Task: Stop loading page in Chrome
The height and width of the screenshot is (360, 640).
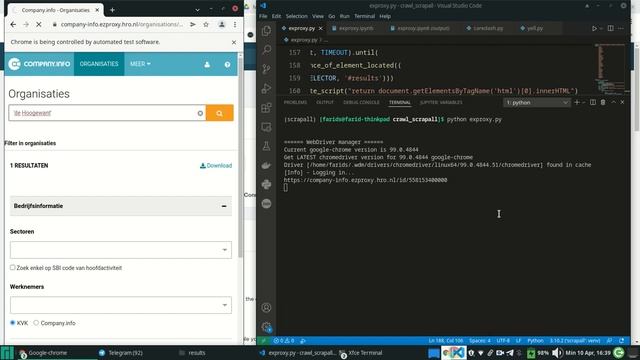Action: (x=39, y=24)
